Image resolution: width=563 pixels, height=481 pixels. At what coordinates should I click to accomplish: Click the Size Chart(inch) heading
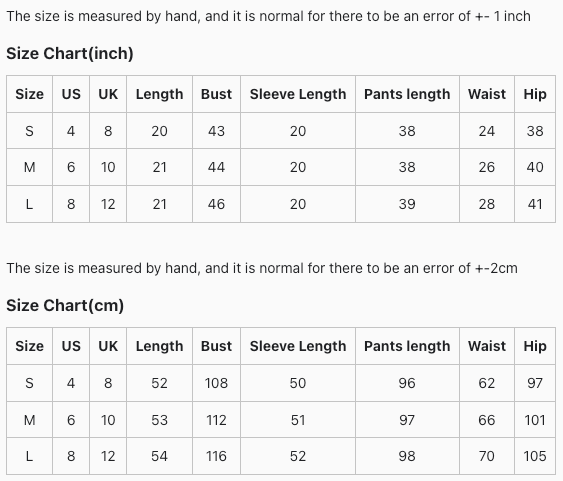70,53
